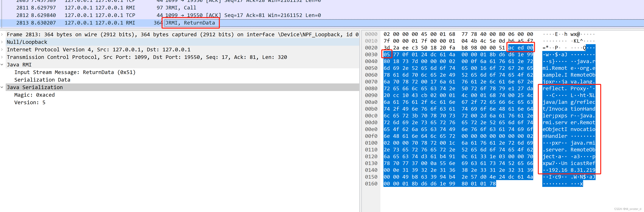Collapse the Java RMI section
The width and height of the screenshot is (644, 212).
point(2,65)
